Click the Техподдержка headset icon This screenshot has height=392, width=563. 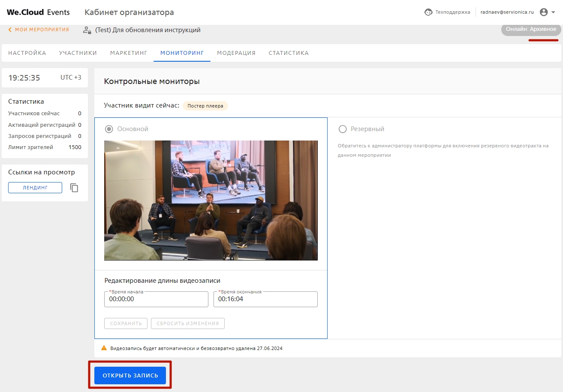(428, 12)
